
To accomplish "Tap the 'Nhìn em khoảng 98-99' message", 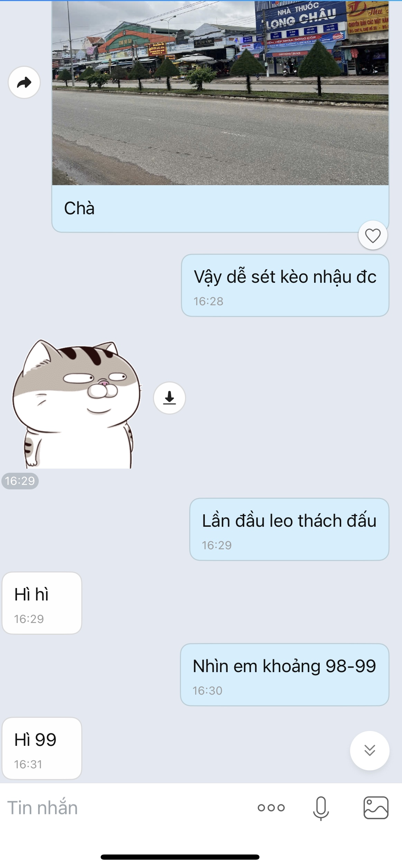I will [284, 675].
